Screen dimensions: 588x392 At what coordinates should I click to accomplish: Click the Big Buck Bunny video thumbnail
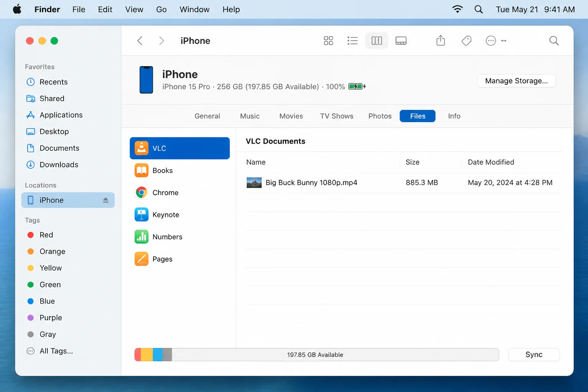pyautogui.click(x=254, y=183)
